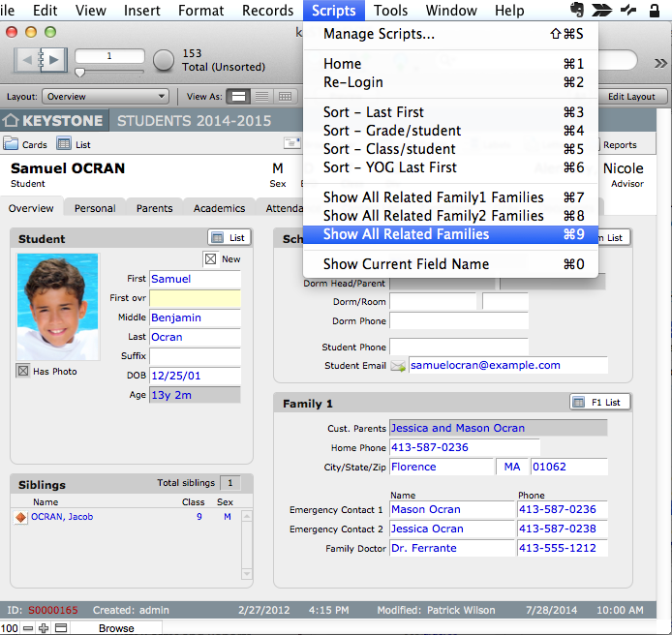
Task: Click the Student Email envelope icon
Action: [x=398, y=366]
